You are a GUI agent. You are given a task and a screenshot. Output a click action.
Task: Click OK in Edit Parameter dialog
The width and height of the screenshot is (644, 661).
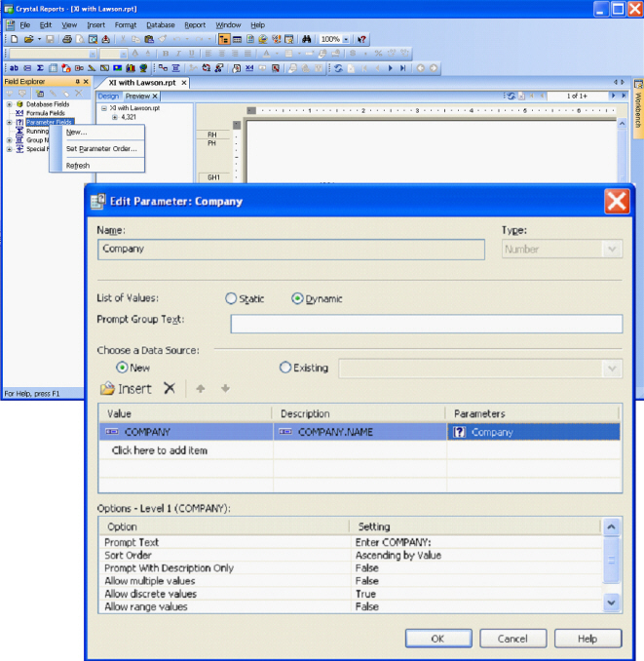[438, 639]
